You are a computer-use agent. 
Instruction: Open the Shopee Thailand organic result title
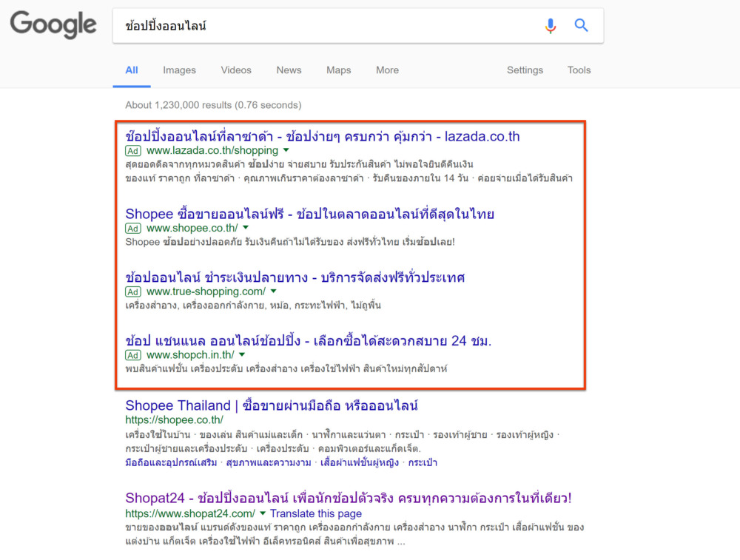point(272,405)
